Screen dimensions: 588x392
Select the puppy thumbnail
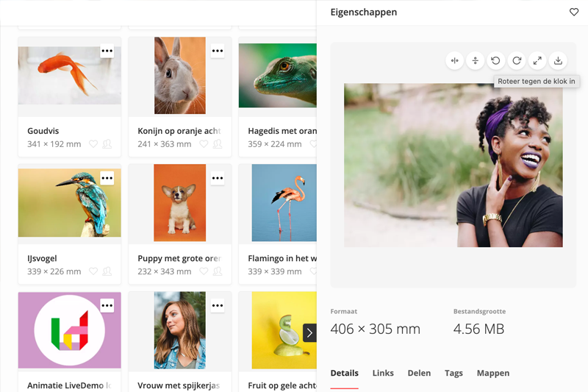(180, 202)
